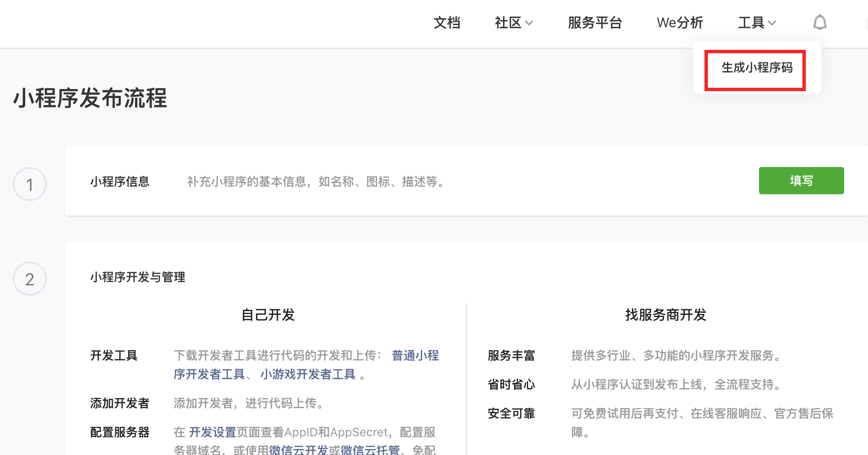The image size is (868, 455).
Task: Click the 小程序发布流程 page title
Action: [90, 99]
